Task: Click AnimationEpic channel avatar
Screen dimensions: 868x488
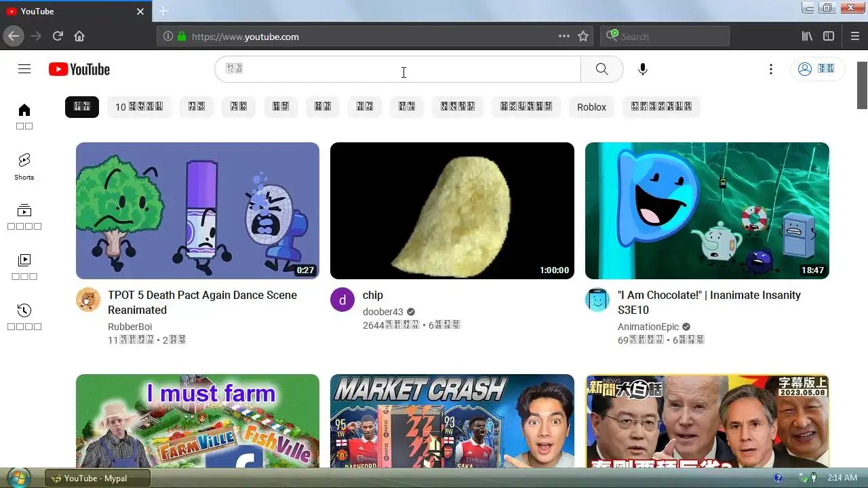Action: [x=597, y=300]
